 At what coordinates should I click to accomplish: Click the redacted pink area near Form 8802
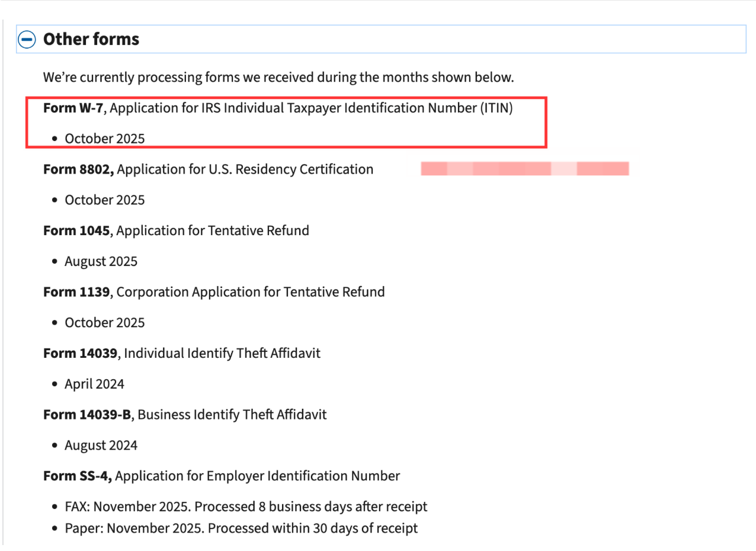pyautogui.click(x=524, y=168)
